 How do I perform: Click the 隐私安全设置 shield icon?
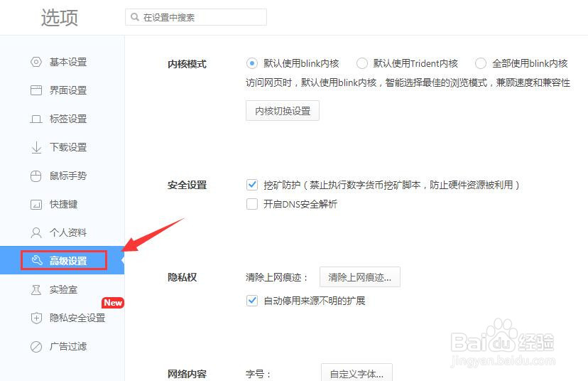coord(36,318)
